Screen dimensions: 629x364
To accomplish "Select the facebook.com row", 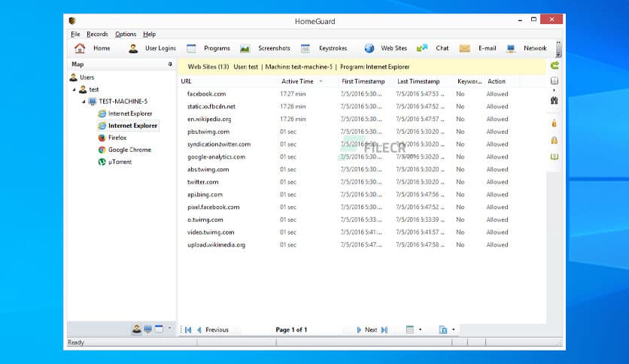I will [362, 94].
